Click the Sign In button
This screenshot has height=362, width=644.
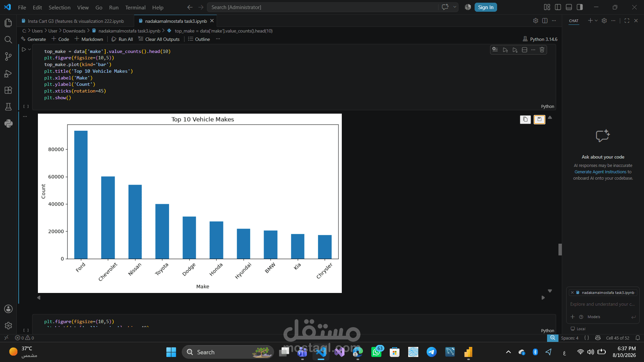point(485,7)
